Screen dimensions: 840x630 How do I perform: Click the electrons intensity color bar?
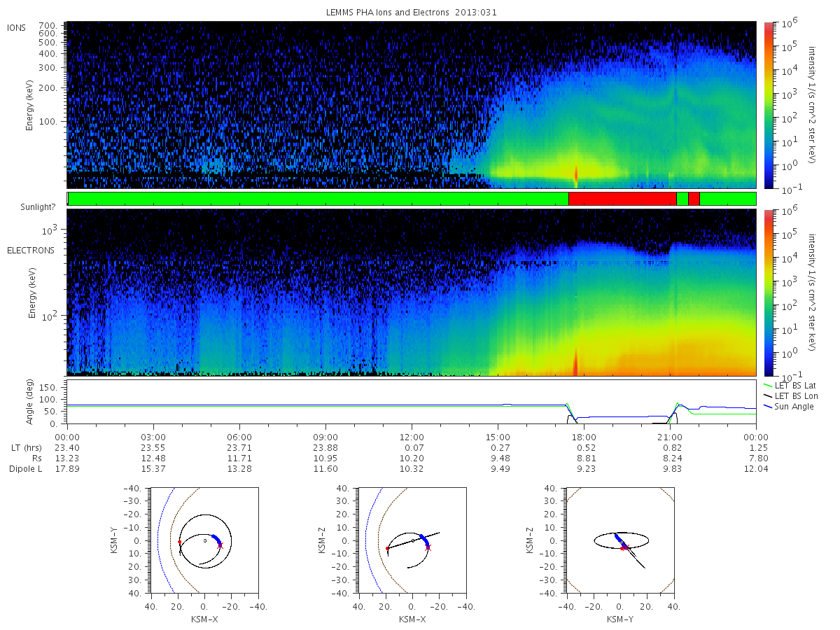[x=768, y=293]
